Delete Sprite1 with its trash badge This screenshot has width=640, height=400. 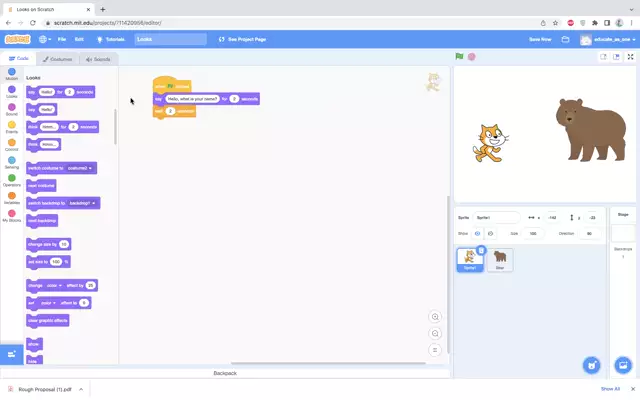481,250
